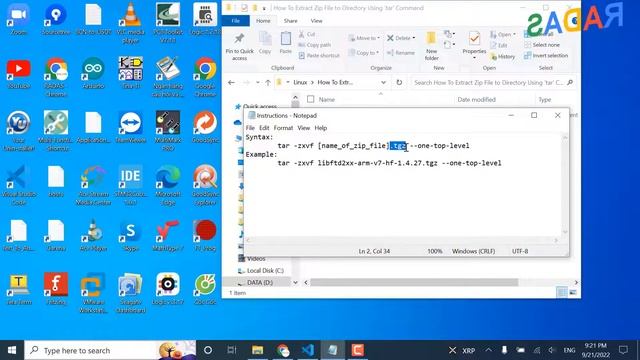The width and height of the screenshot is (640, 360).
Task: Open the blue File tab in Explorer
Action: tap(236, 21)
